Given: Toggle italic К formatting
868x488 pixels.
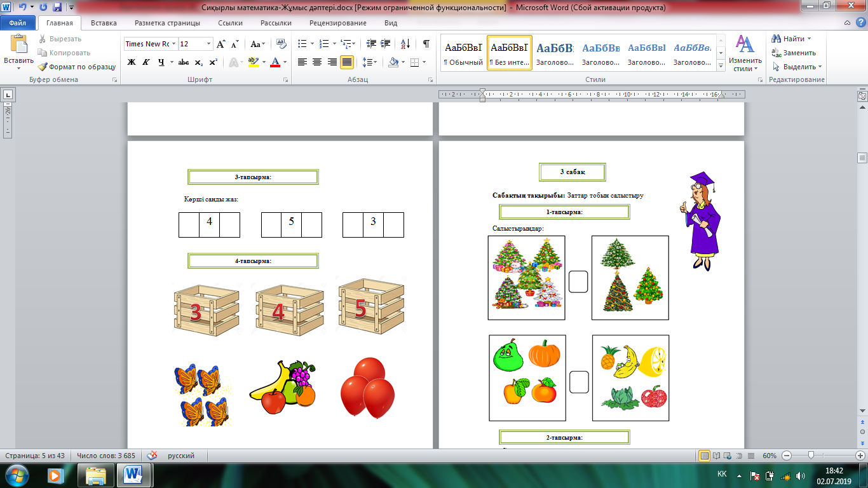Looking at the screenshot, I should 146,62.
